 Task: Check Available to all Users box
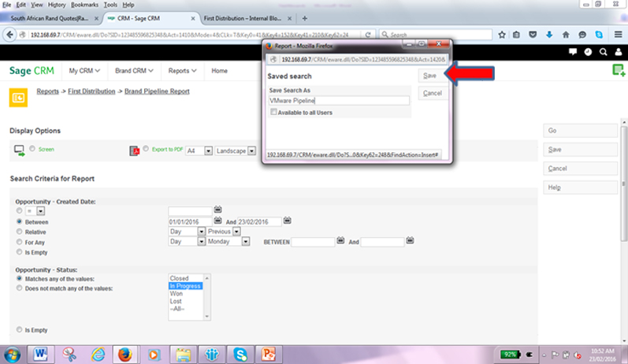[273, 112]
